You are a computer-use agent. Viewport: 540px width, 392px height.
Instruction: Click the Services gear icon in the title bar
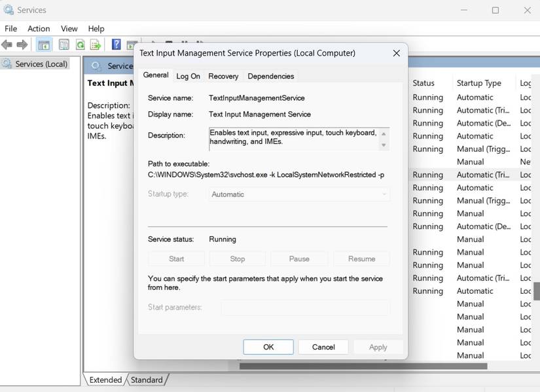coord(10,9)
